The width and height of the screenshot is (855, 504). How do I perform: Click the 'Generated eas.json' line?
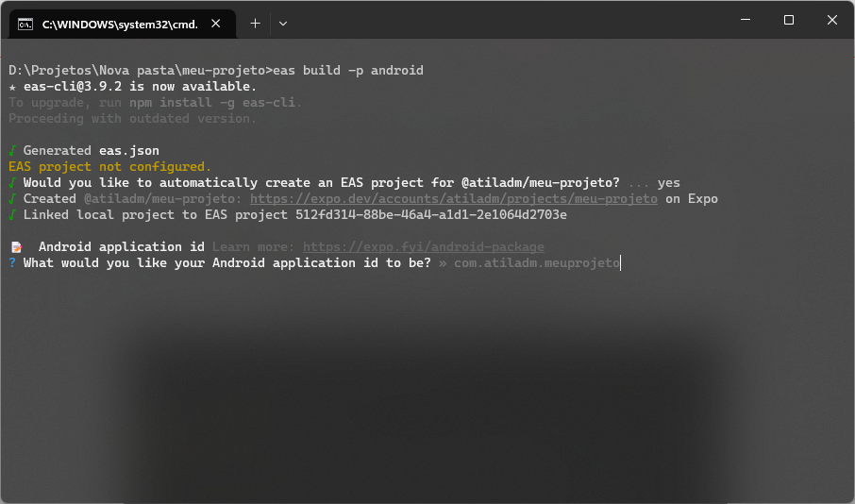tap(91, 151)
